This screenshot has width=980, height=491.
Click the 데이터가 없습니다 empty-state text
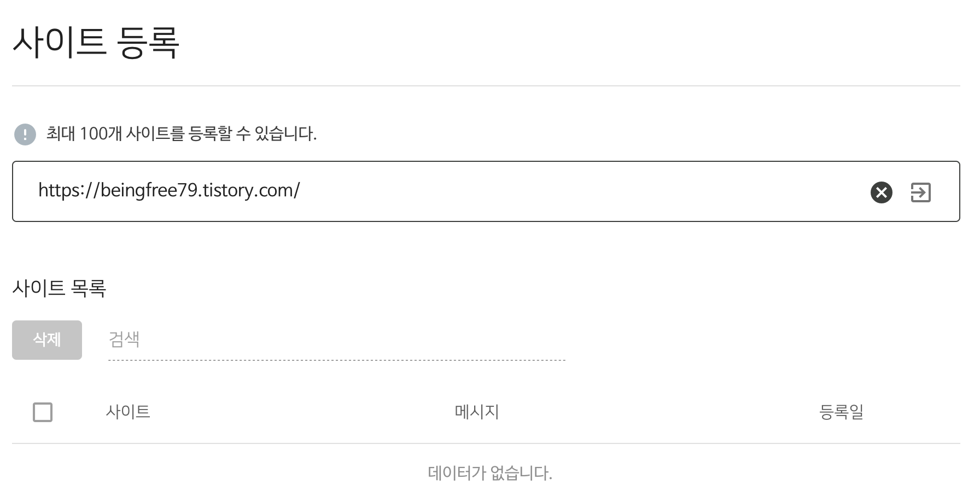point(489,472)
